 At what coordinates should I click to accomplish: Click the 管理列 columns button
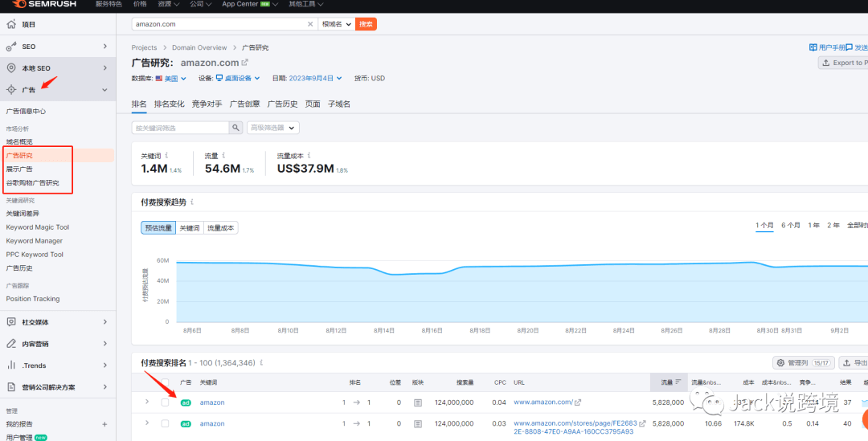(x=803, y=363)
